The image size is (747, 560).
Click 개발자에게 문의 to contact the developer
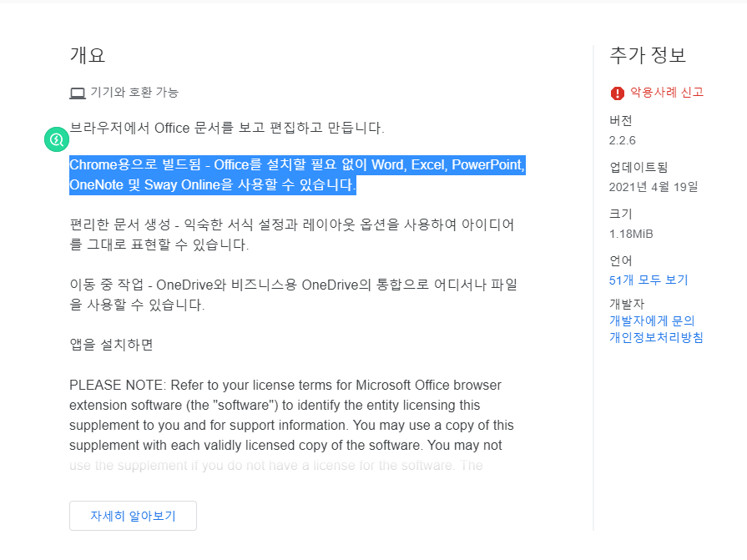(654, 320)
